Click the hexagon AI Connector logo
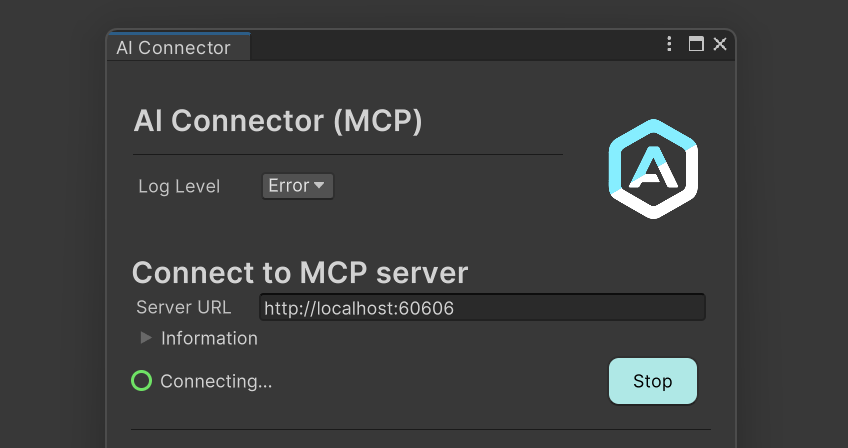848x448 pixels. coord(653,169)
